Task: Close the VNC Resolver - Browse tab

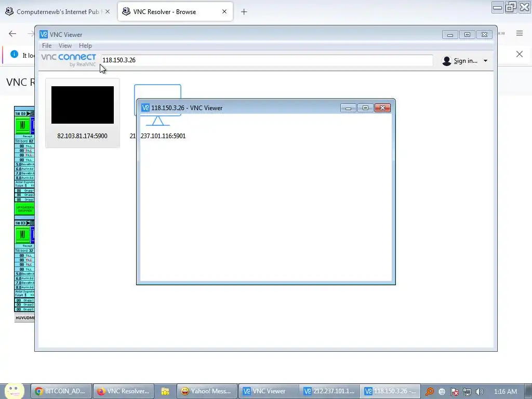Action: click(224, 11)
